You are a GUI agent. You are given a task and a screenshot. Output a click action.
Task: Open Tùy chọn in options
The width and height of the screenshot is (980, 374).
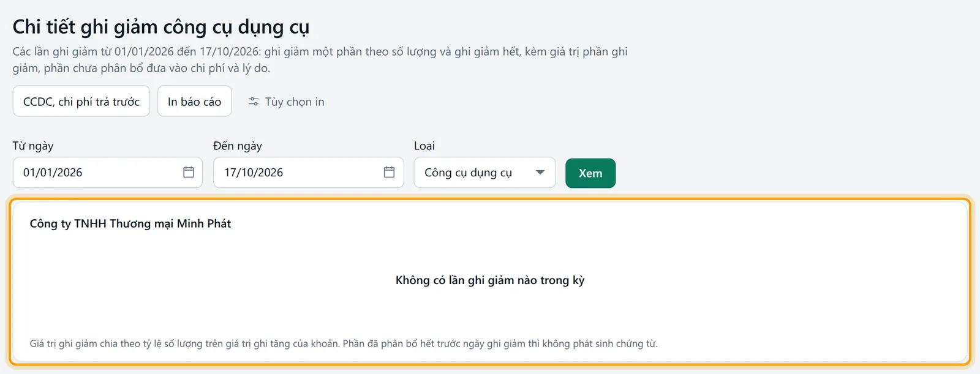tap(286, 102)
